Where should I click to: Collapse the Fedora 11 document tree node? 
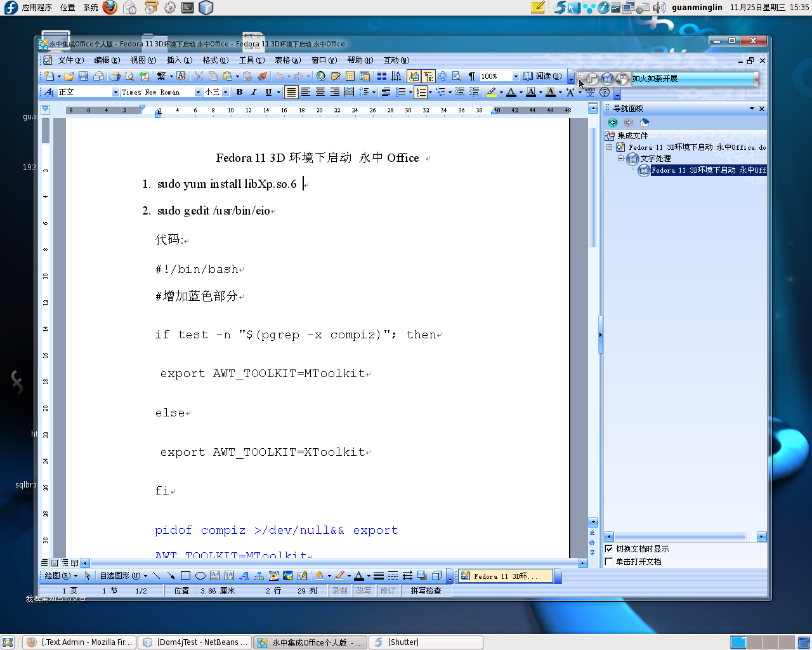tap(610, 147)
